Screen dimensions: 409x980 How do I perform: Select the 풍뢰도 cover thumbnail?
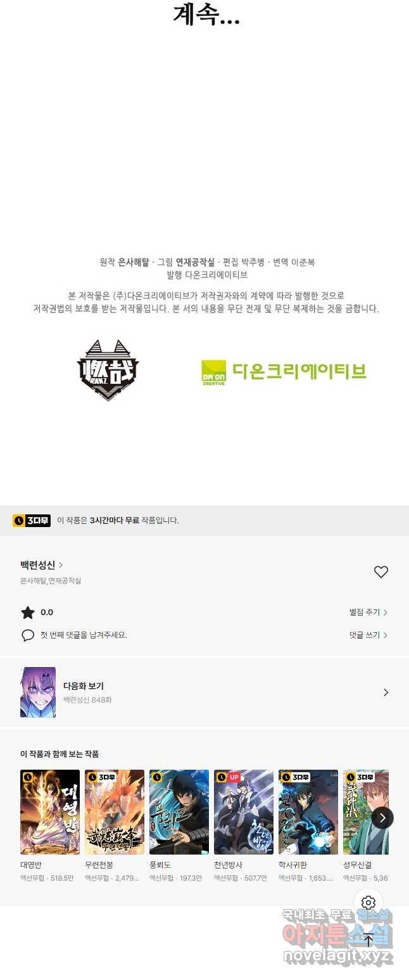tap(179, 812)
